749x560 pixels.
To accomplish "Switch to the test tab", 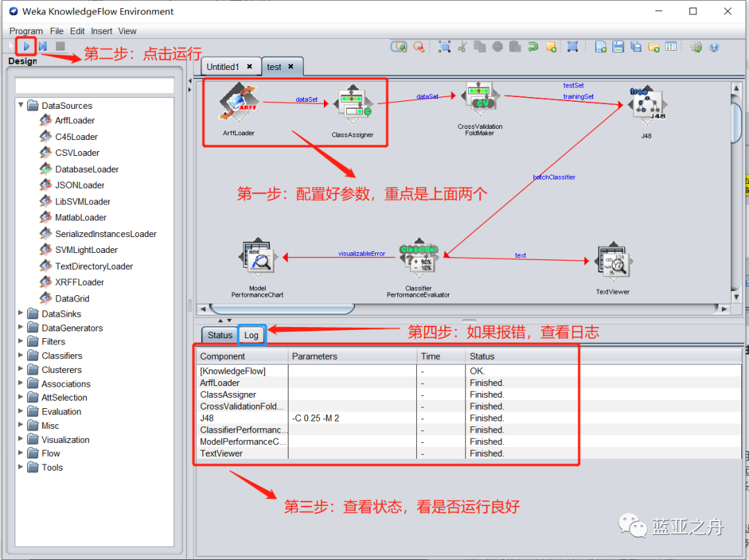I will click(x=275, y=67).
